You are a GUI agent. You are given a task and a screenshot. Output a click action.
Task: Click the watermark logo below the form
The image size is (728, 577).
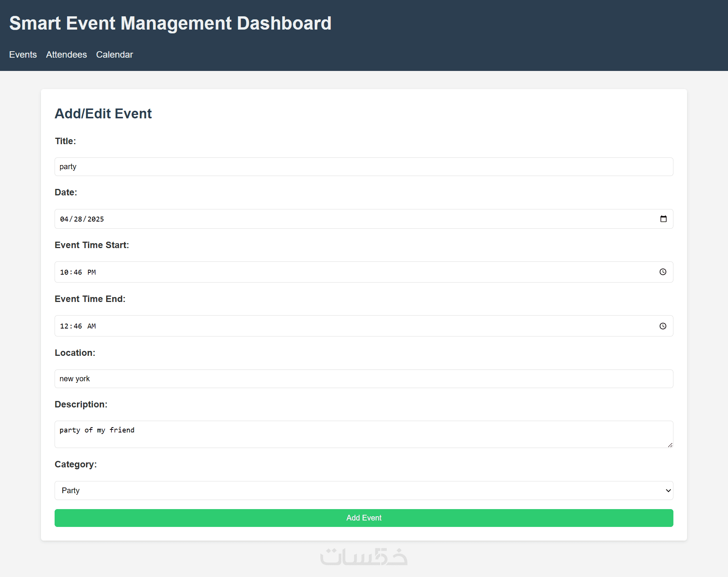[x=364, y=557]
